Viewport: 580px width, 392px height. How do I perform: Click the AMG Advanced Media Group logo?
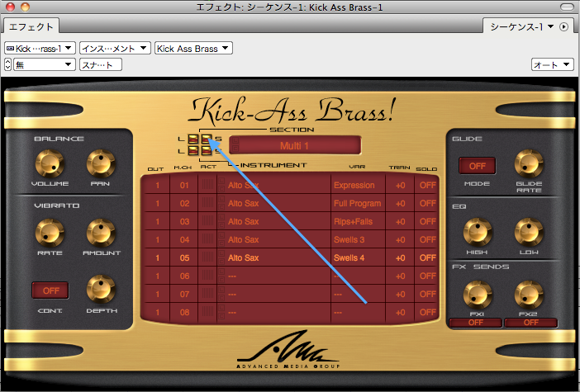(x=288, y=349)
